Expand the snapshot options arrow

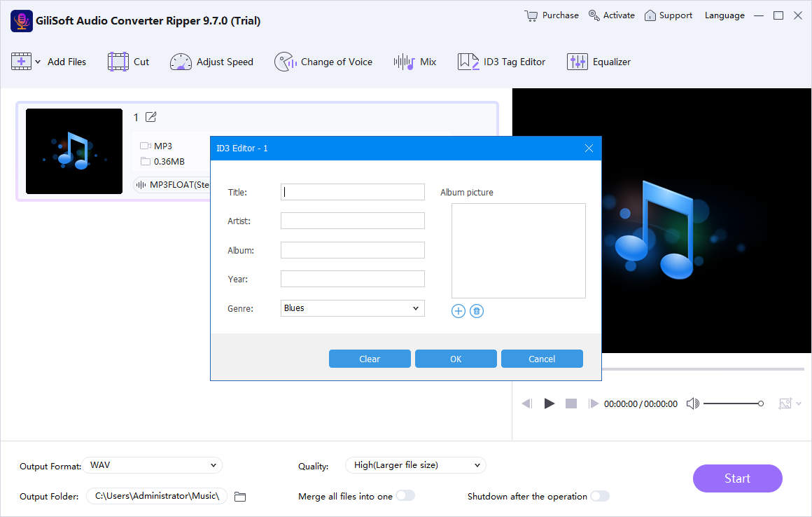pyautogui.click(x=799, y=404)
